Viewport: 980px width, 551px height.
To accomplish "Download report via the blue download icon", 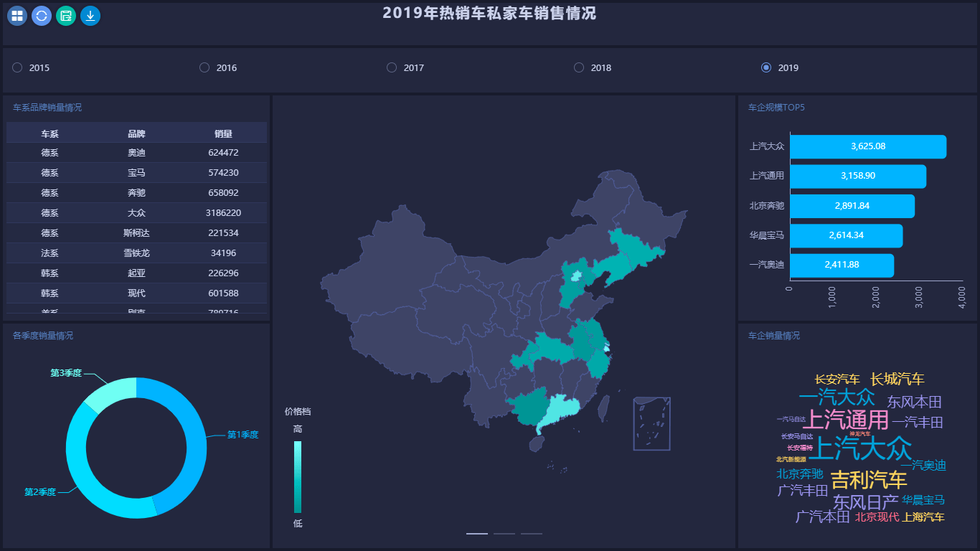I will coord(90,15).
